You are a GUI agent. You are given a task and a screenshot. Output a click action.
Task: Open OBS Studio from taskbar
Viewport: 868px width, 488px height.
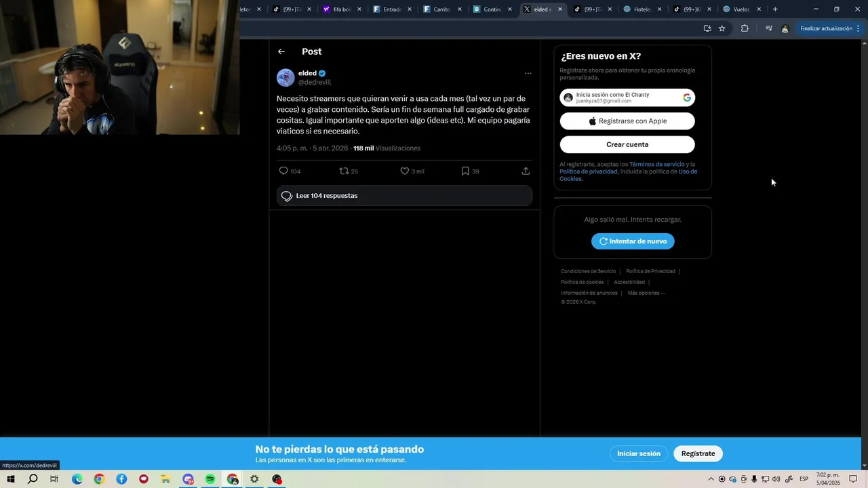click(x=277, y=479)
